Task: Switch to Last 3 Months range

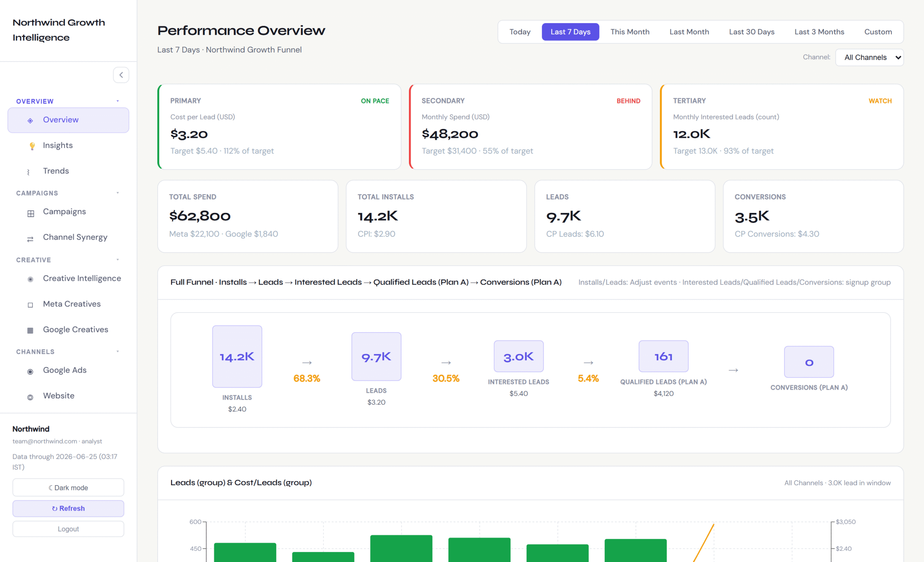Action: [x=819, y=32]
